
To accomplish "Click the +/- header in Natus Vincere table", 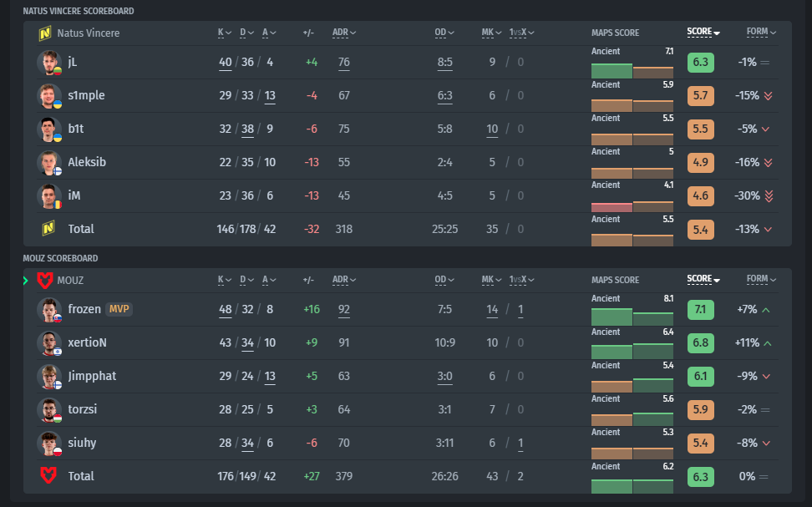I will [308, 33].
